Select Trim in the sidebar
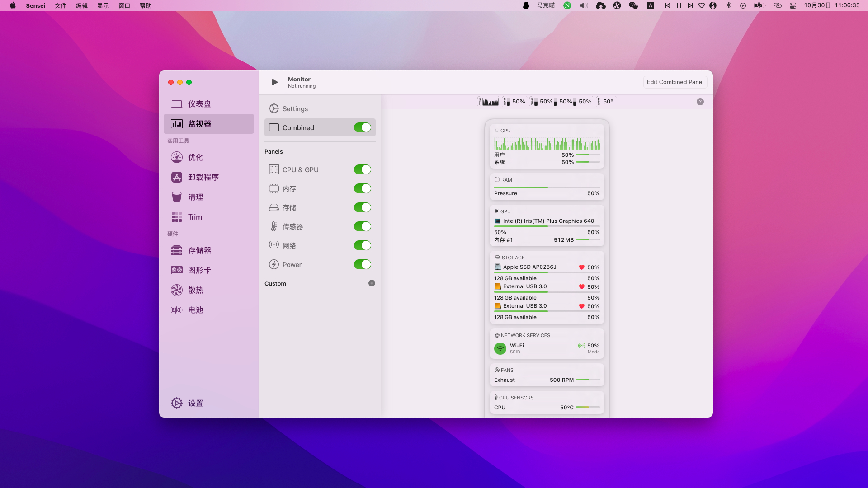 click(x=195, y=217)
